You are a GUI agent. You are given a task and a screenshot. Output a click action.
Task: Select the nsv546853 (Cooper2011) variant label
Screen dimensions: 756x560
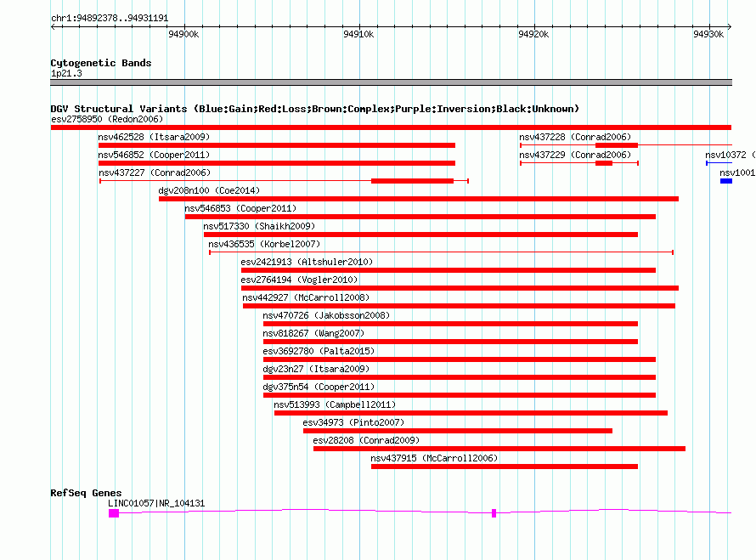click(x=240, y=208)
